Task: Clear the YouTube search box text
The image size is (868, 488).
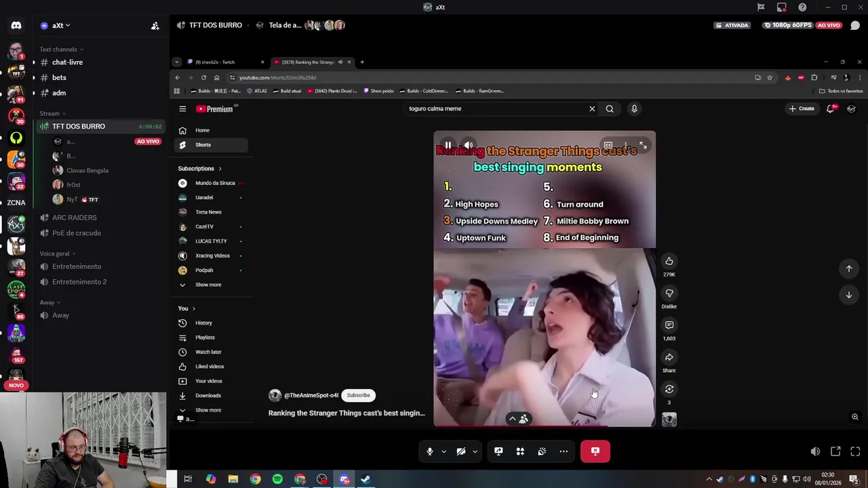Action: pos(592,108)
